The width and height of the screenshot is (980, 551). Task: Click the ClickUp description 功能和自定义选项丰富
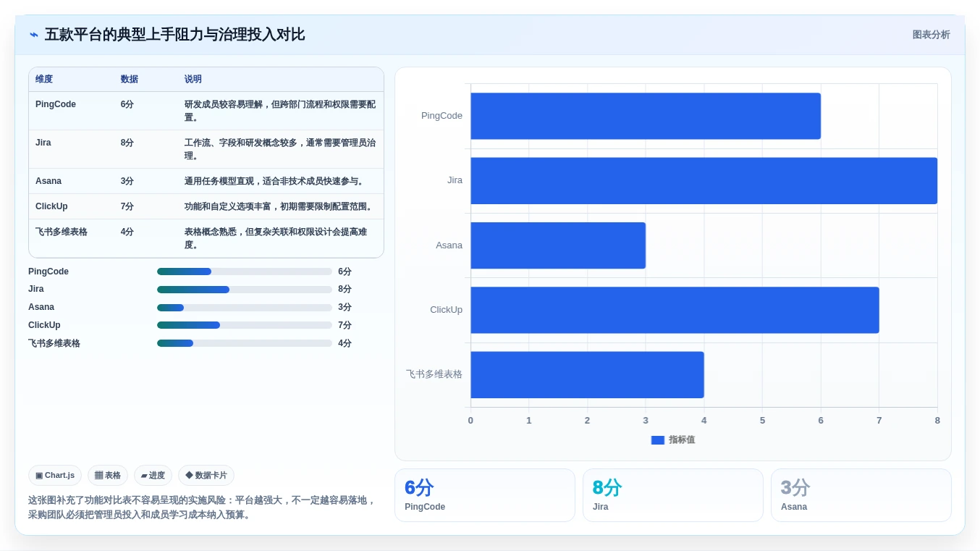click(x=279, y=206)
